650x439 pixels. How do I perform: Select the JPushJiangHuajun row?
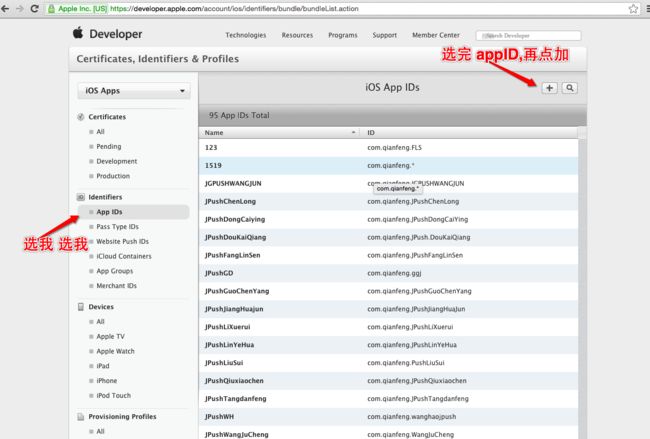[388, 309]
